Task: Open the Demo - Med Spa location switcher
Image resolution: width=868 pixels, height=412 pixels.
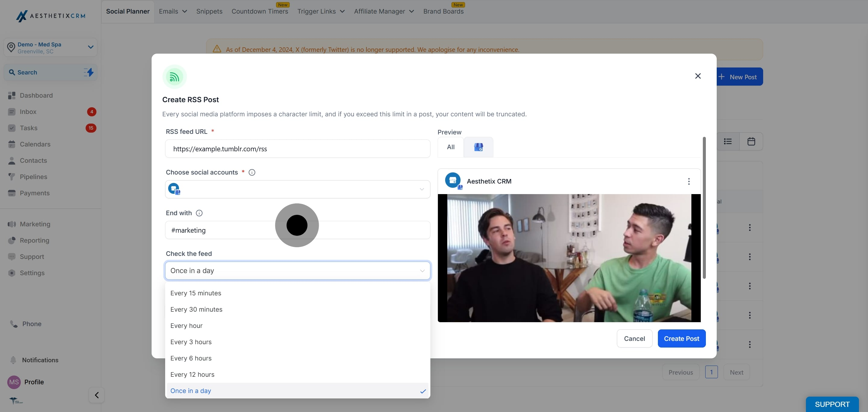Action: [51, 48]
